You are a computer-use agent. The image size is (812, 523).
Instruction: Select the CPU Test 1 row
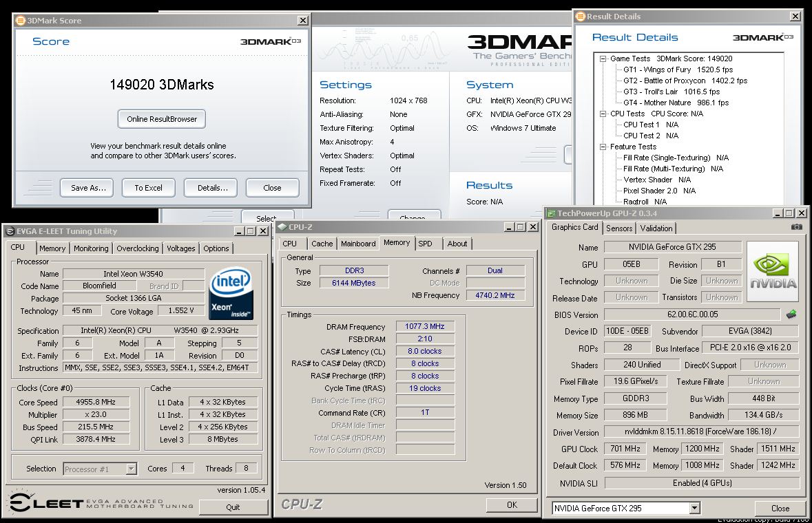point(650,125)
